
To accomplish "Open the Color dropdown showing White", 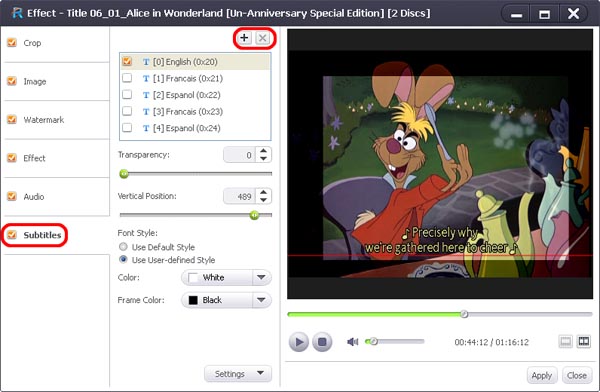I will point(226,278).
